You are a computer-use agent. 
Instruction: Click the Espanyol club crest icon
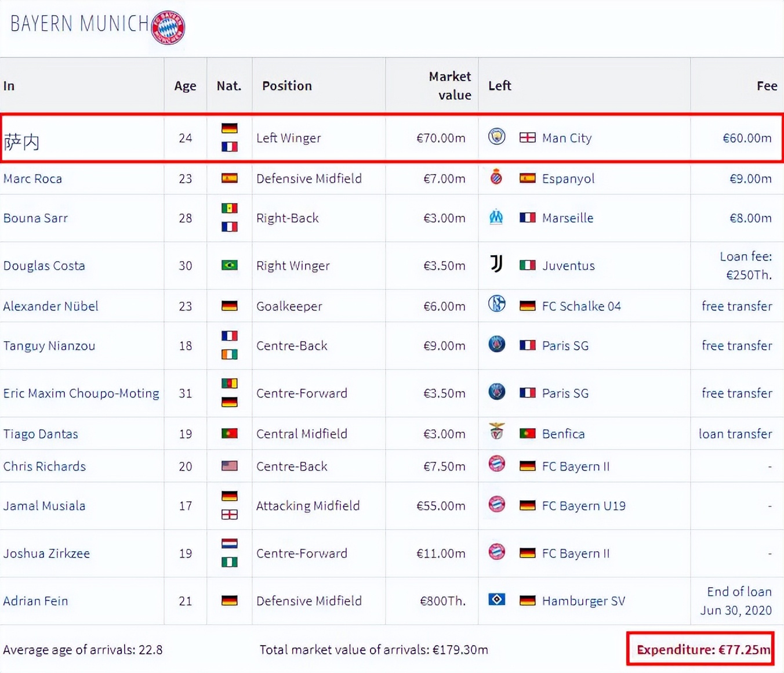point(496,178)
